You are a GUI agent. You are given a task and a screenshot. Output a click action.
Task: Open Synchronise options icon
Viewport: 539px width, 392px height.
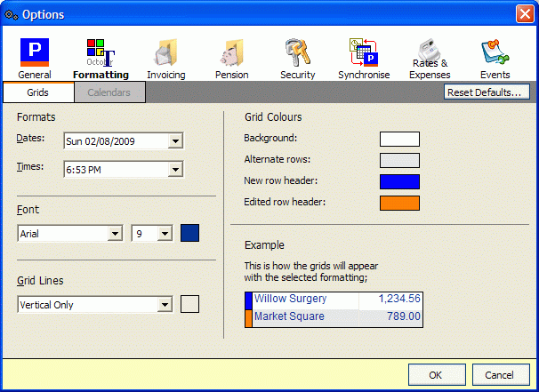(364, 52)
